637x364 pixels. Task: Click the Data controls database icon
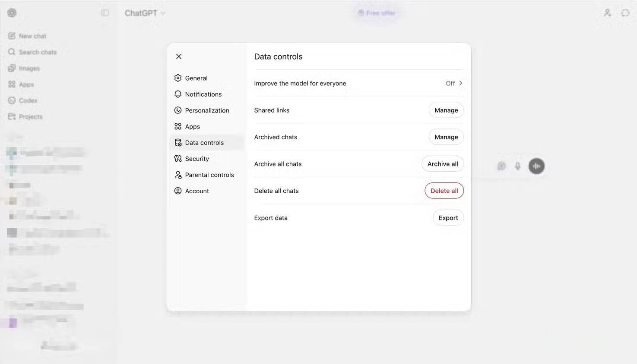pyautogui.click(x=178, y=143)
